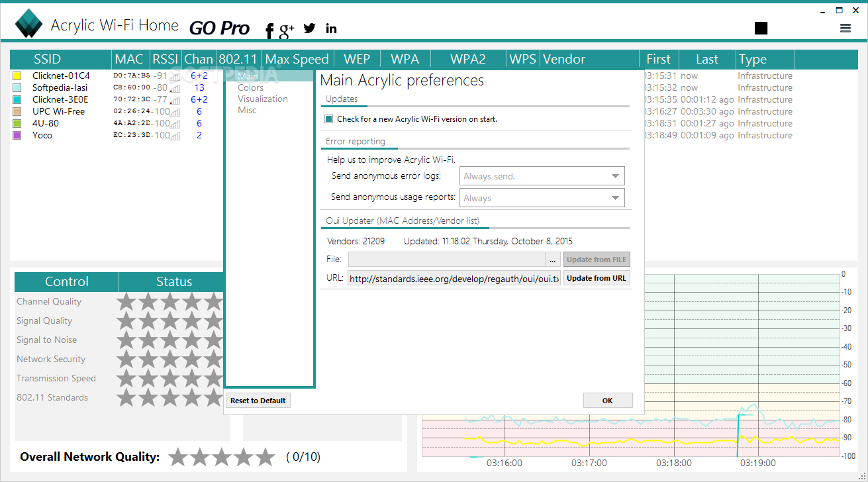Click the '...' browse file button

coord(553,260)
